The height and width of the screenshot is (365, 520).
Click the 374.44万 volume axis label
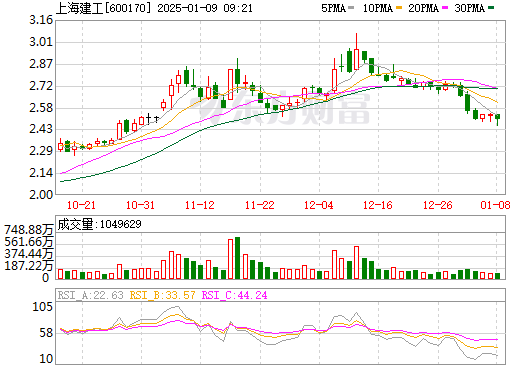click(x=29, y=254)
